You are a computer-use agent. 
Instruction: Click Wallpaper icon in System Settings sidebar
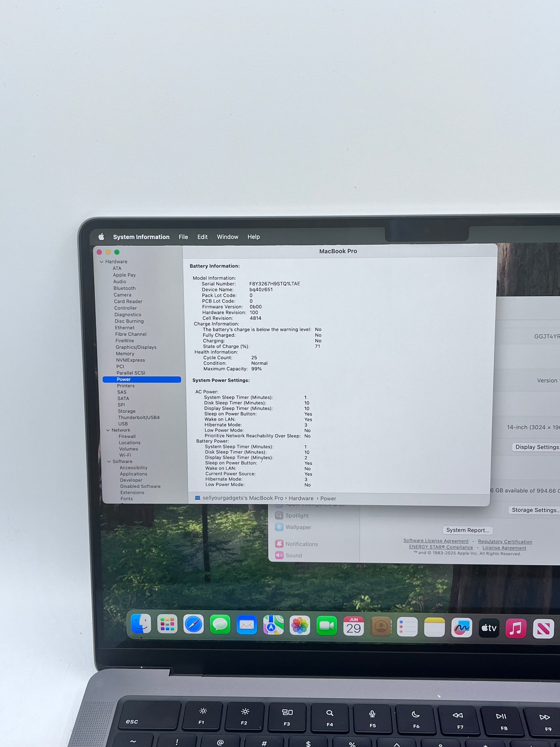tap(279, 527)
